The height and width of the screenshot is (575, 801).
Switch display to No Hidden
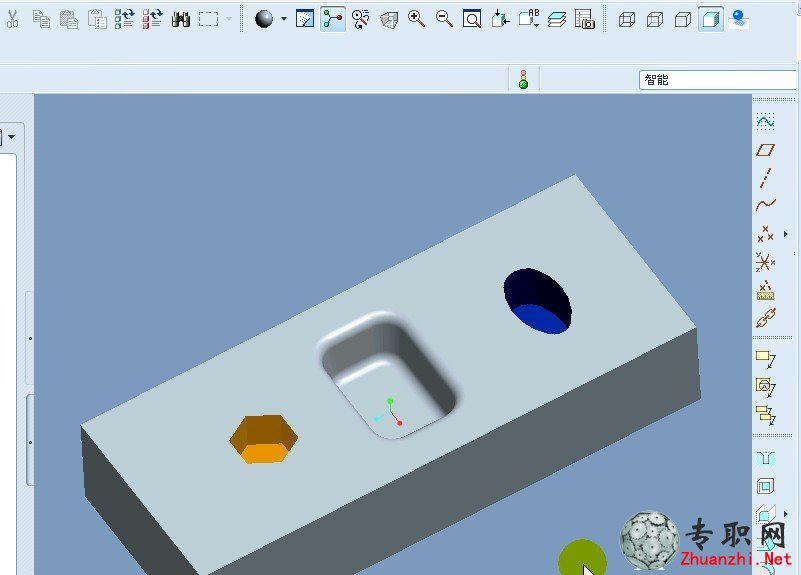[683, 19]
